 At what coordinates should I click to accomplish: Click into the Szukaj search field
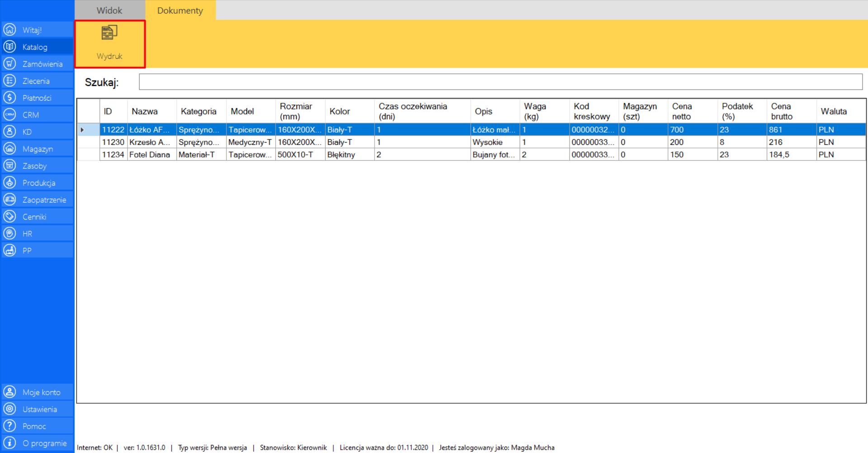click(x=500, y=82)
